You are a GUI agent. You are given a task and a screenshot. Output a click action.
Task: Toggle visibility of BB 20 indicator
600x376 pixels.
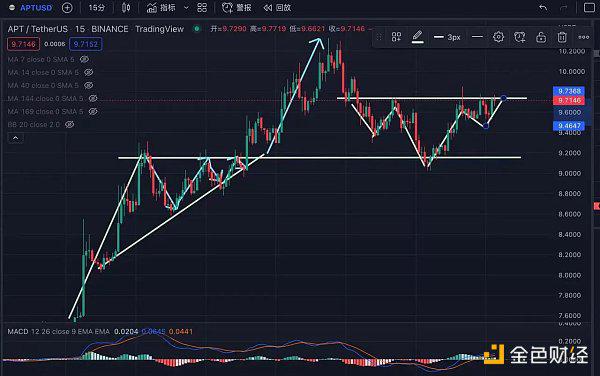[69, 124]
